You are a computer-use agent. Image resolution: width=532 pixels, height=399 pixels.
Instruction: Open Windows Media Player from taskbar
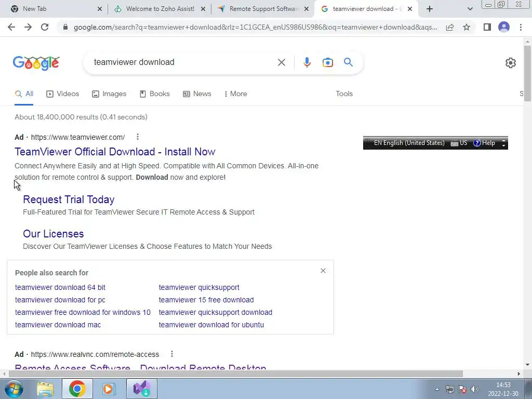point(109,389)
